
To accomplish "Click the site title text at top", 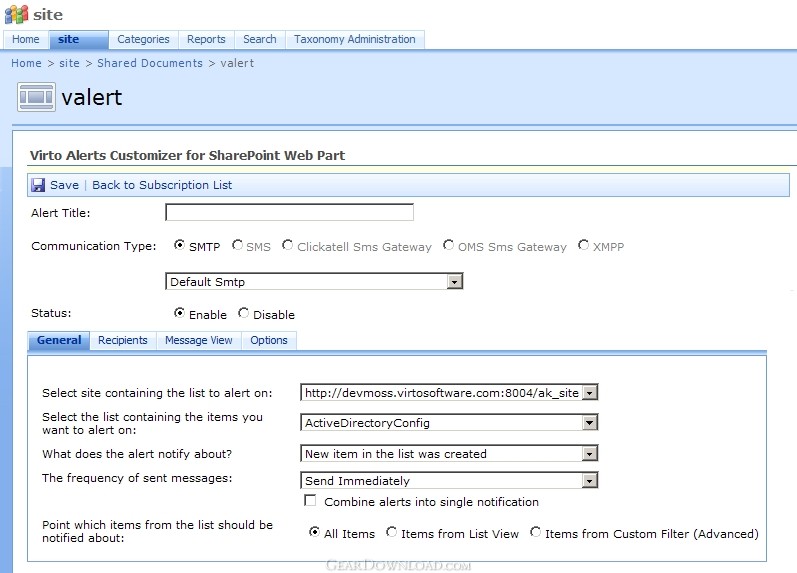I will pos(48,15).
